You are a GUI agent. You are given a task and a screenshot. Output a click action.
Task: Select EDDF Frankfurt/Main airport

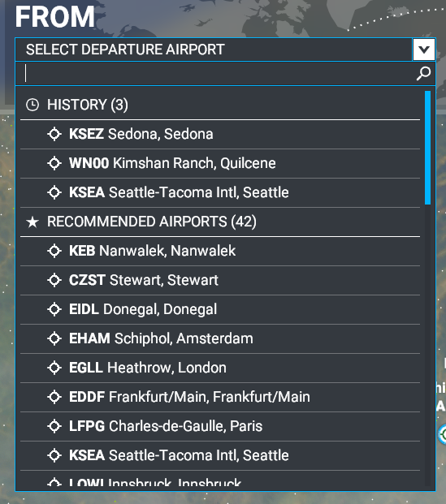pos(220,397)
